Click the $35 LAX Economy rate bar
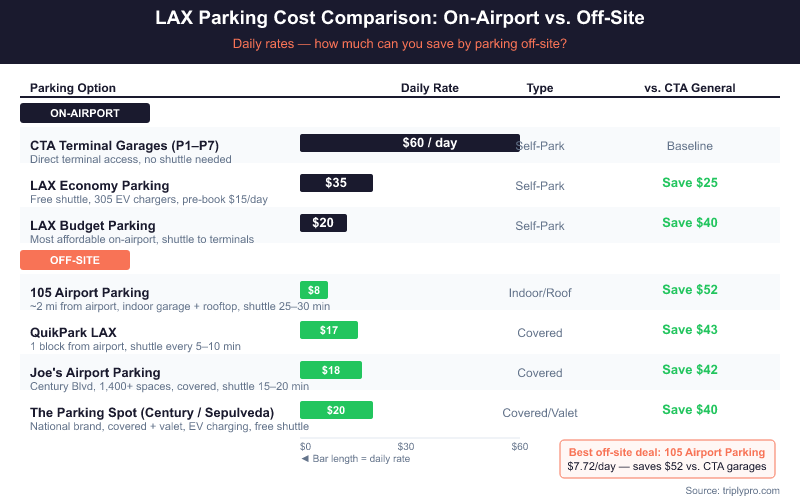The image size is (800, 500). [336, 183]
